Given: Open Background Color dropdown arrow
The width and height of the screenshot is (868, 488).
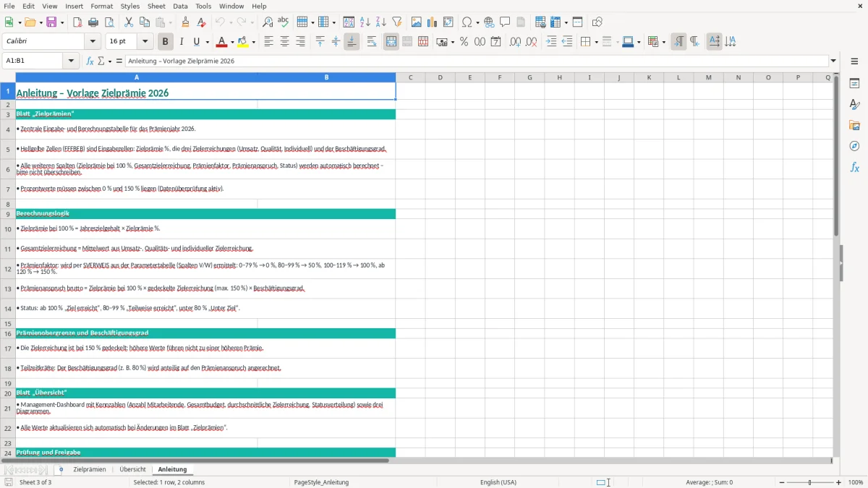Looking at the screenshot, I should pos(254,42).
